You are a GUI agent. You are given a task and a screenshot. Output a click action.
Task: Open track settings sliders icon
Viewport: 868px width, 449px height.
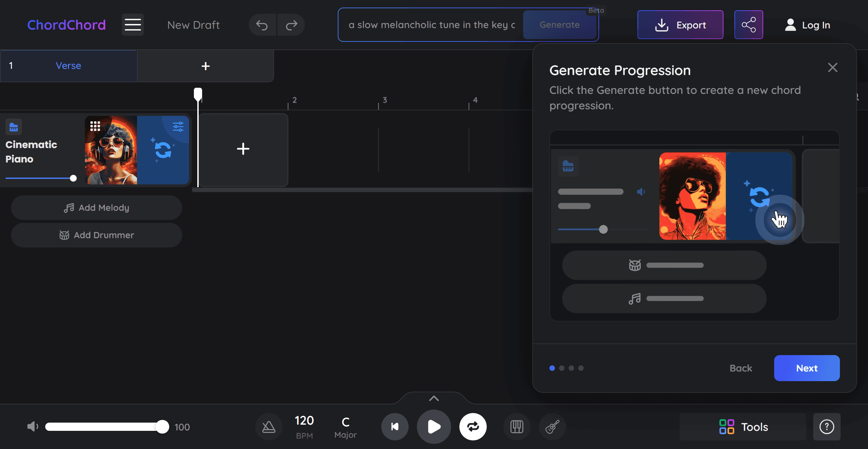(178, 126)
